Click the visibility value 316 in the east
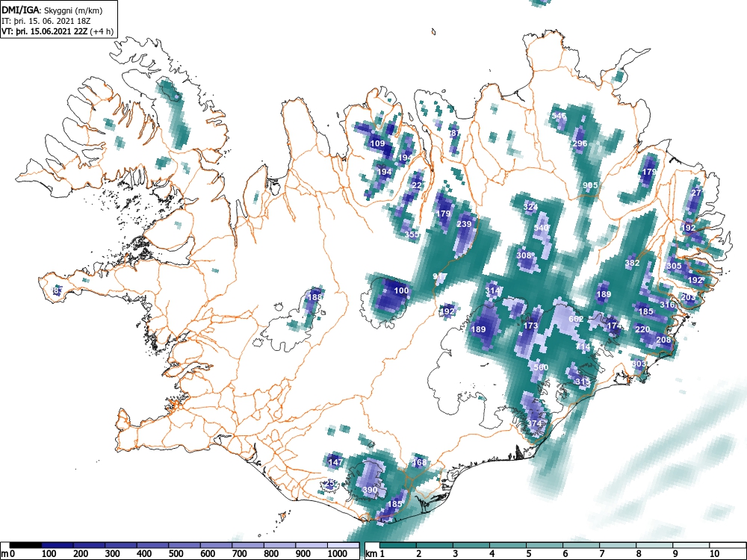 pos(667,305)
